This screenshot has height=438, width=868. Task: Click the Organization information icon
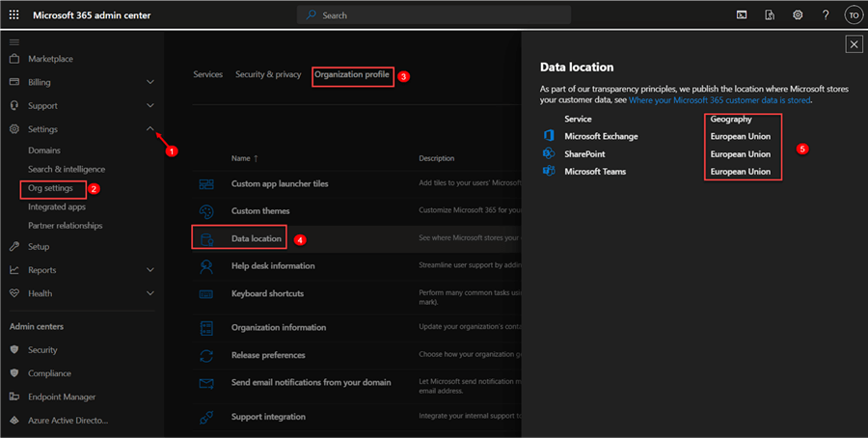pyautogui.click(x=206, y=327)
